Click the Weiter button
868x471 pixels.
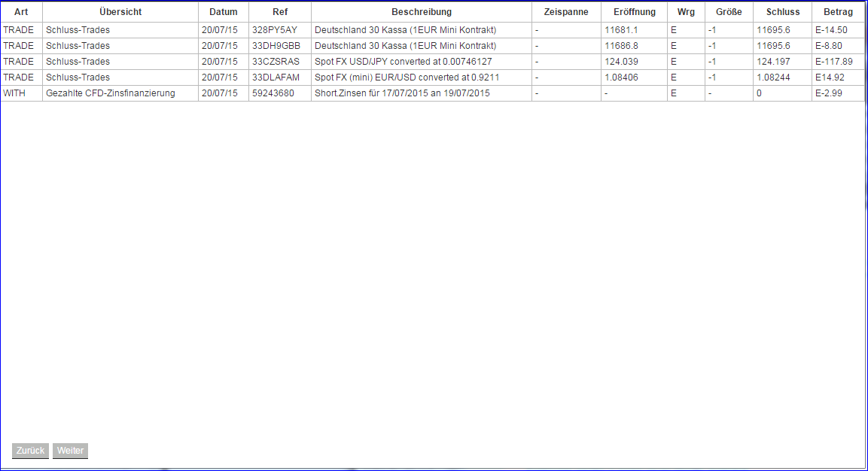pyautogui.click(x=69, y=451)
